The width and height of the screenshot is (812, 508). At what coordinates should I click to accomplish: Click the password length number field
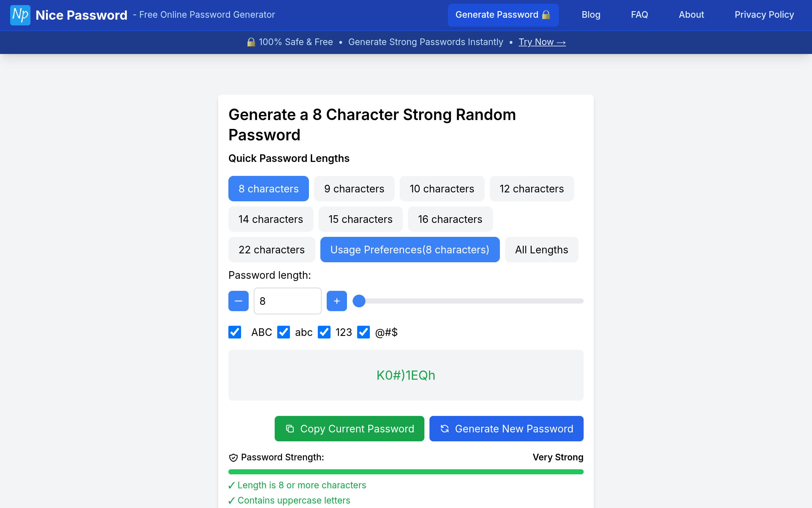288,301
